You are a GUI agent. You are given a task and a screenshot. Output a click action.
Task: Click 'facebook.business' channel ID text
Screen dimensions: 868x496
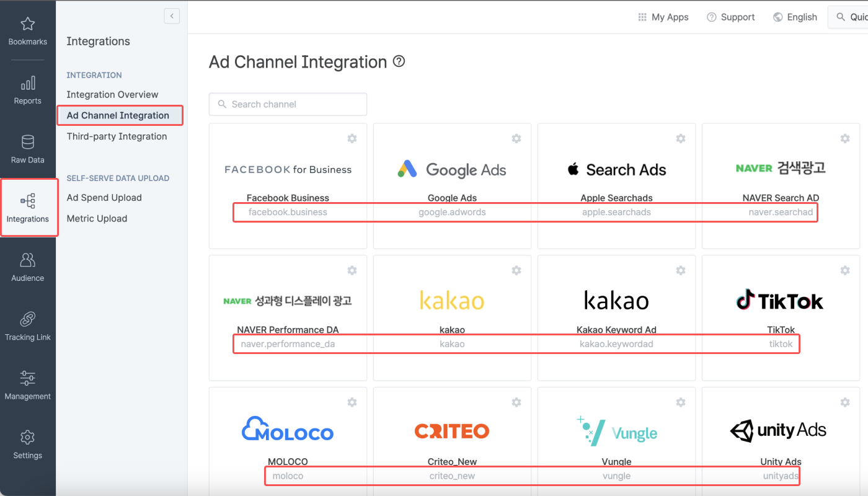288,212
